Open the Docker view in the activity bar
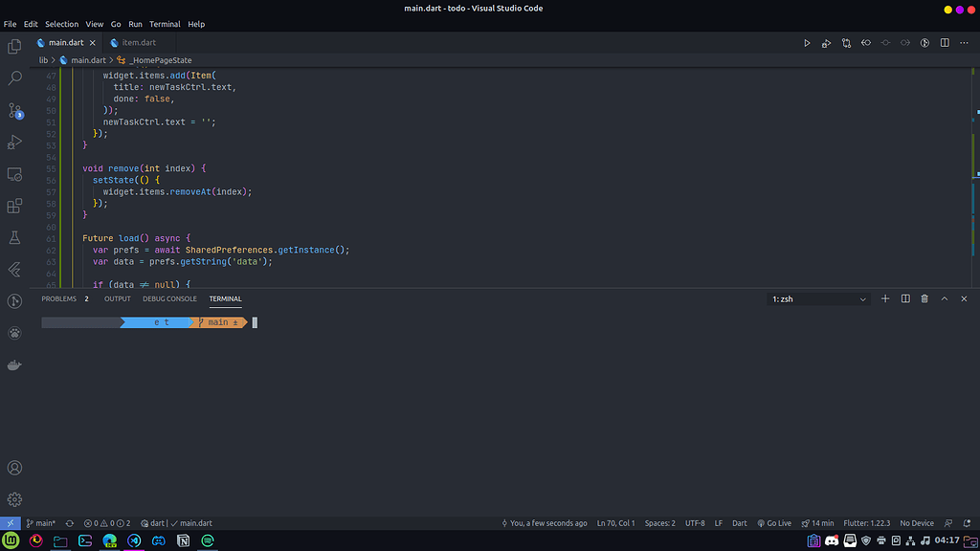This screenshot has width=980, height=551. point(14,364)
